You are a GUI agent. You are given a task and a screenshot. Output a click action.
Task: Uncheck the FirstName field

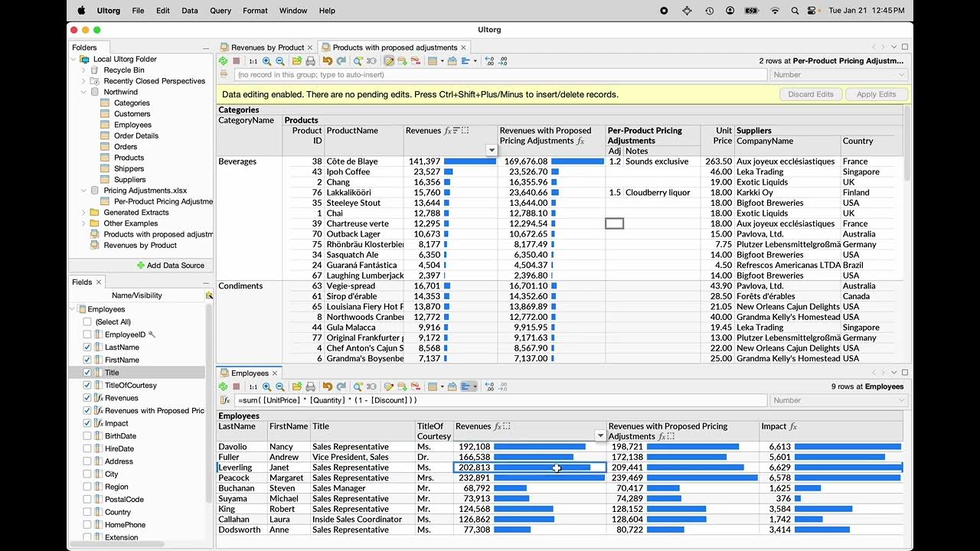click(87, 360)
